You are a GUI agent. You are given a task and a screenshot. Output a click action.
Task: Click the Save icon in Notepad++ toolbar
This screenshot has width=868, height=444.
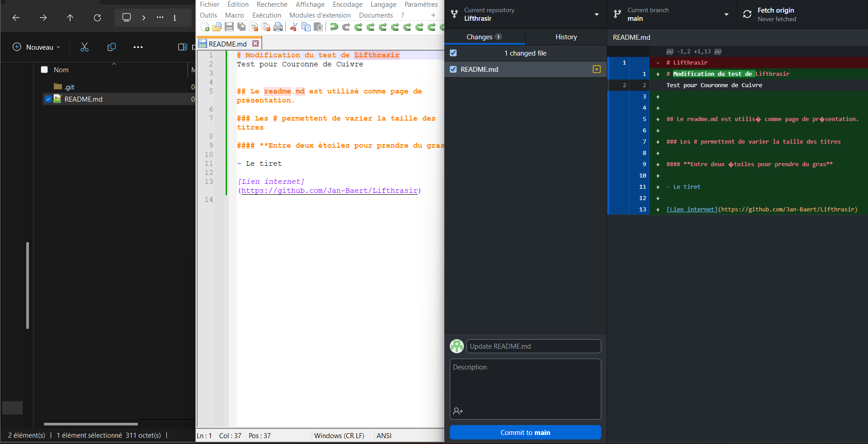229,27
